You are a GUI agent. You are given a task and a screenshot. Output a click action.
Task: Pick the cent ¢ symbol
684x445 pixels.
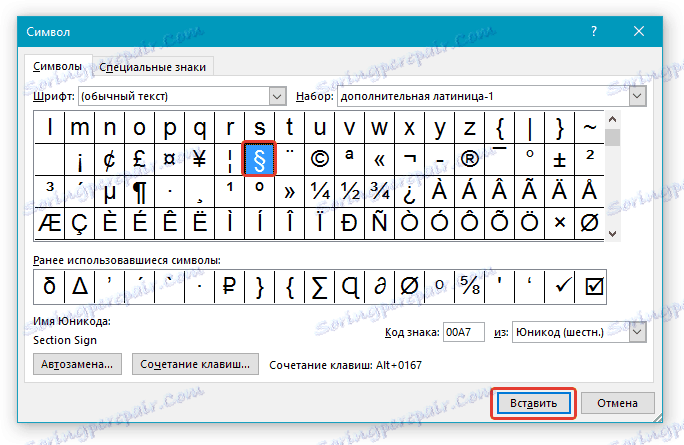(x=109, y=160)
